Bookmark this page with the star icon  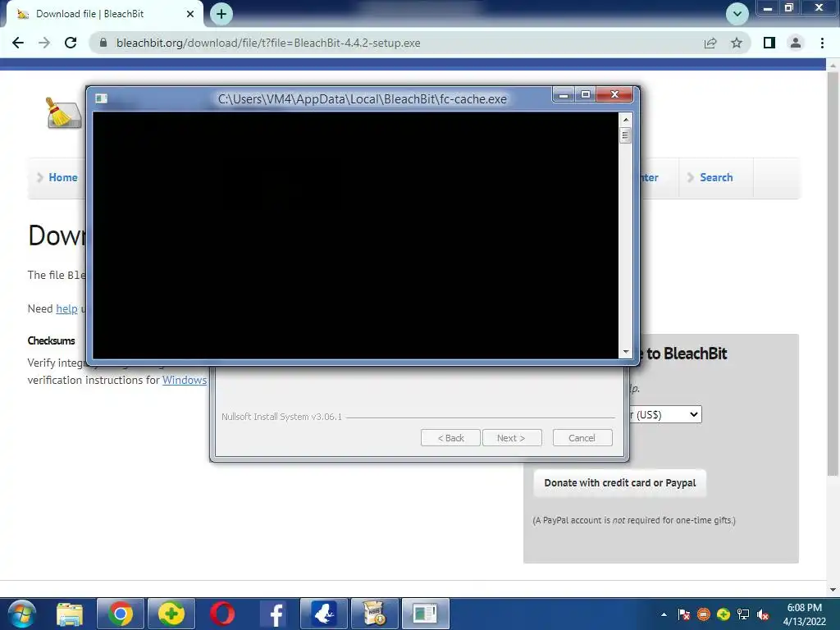pyautogui.click(x=737, y=43)
